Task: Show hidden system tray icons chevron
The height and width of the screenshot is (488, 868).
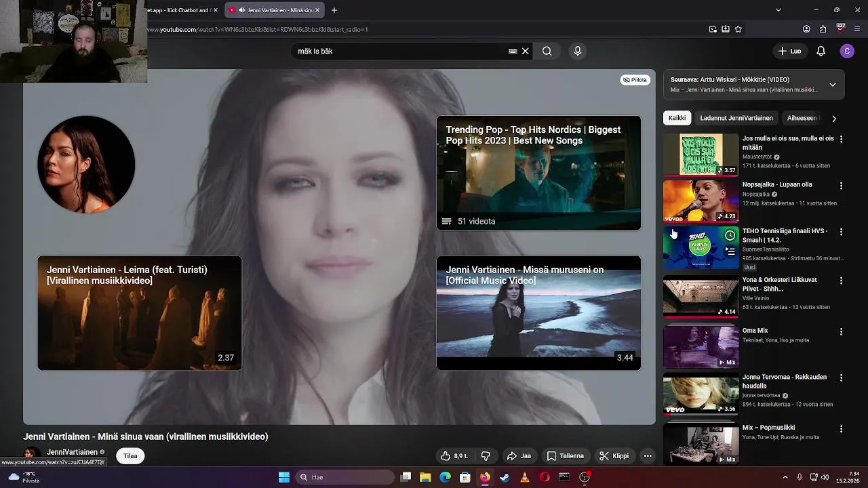Action: [785, 477]
